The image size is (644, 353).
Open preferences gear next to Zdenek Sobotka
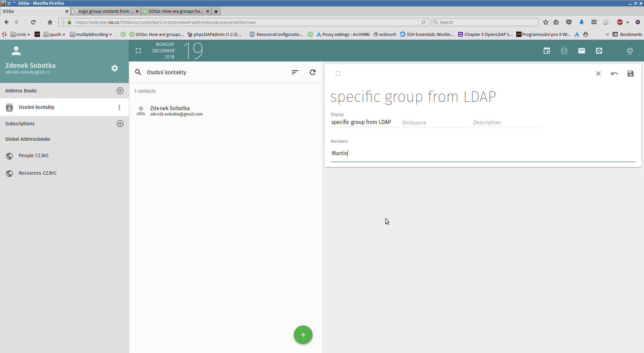pos(115,68)
